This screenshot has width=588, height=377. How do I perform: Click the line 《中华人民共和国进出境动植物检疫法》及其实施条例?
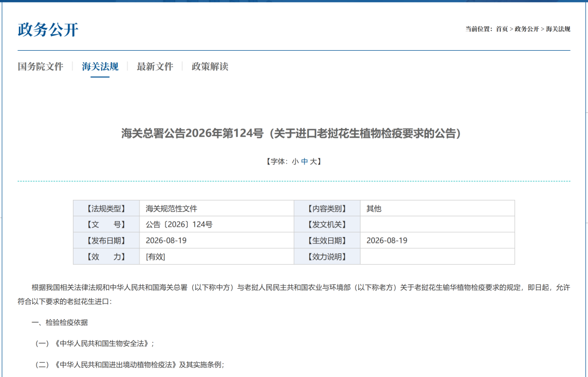pyautogui.click(x=130, y=364)
